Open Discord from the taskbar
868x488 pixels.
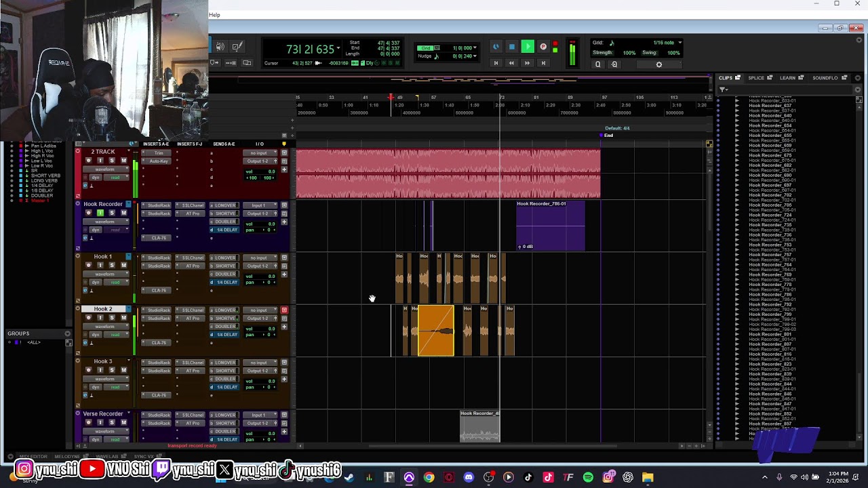(x=469, y=478)
